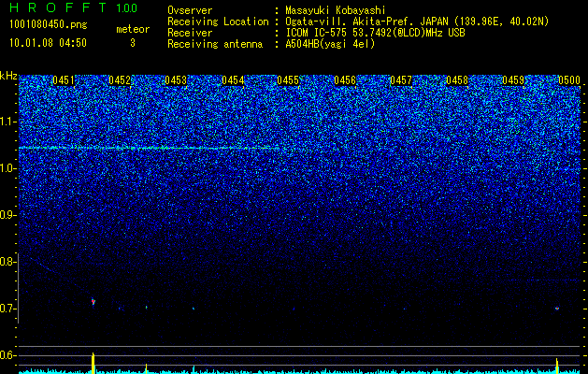Click the horizontal carrier line near 1.05 kHz
This screenshot has height=374, width=588.
click(x=150, y=148)
